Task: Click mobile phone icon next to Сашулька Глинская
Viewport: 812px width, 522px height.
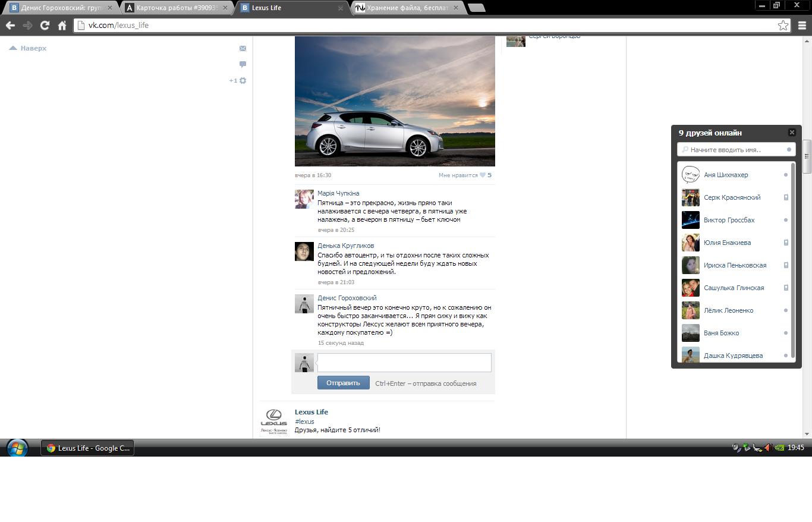Action: coord(786,288)
